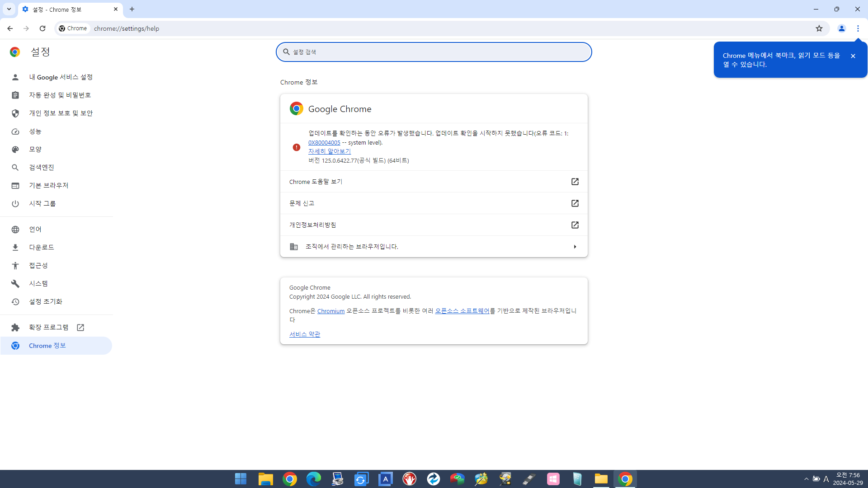This screenshot has width=868, height=488.
Task: Close the 설정 - Chrome 정보 tab
Action: click(x=116, y=9)
